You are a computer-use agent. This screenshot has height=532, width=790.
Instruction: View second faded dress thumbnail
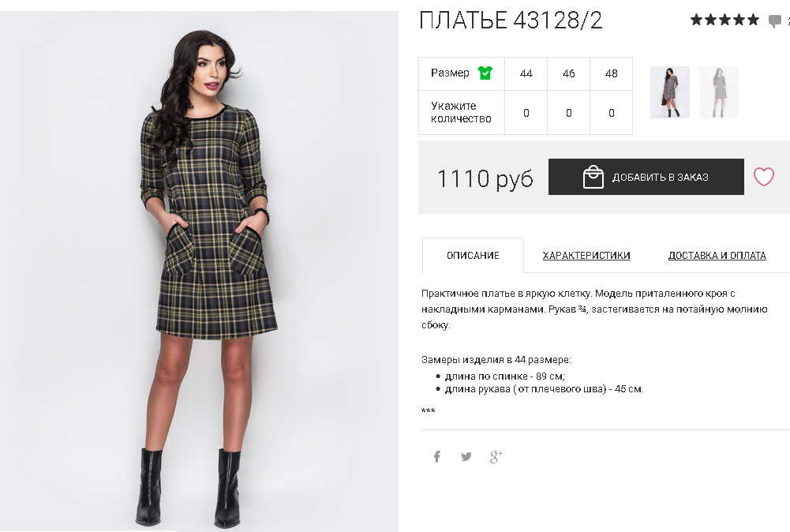[x=719, y=92]
